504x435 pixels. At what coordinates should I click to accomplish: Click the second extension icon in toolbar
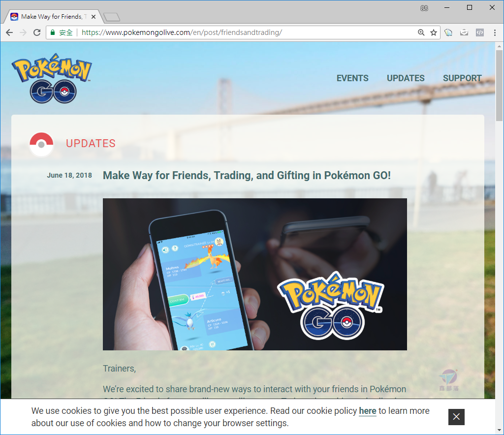pos(464,32)
